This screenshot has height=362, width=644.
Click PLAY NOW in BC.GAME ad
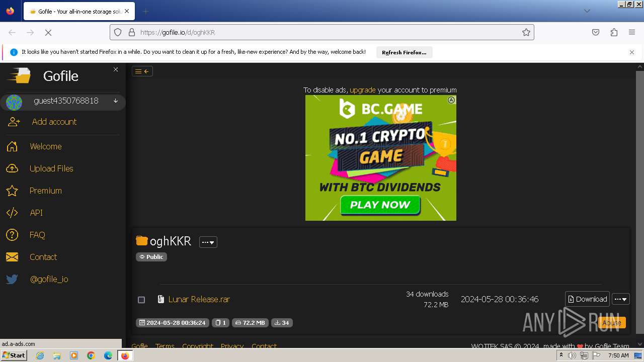click(x=380, y=205)
